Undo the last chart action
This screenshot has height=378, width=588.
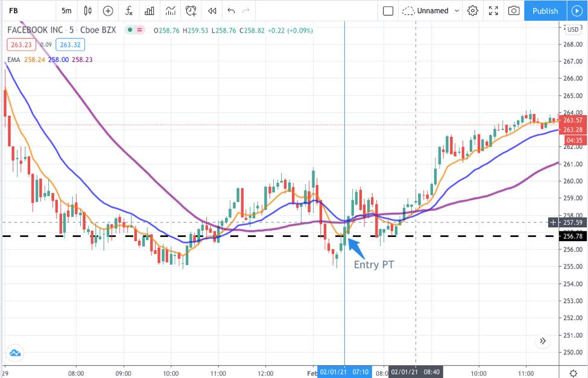click(x=231, y=11)
